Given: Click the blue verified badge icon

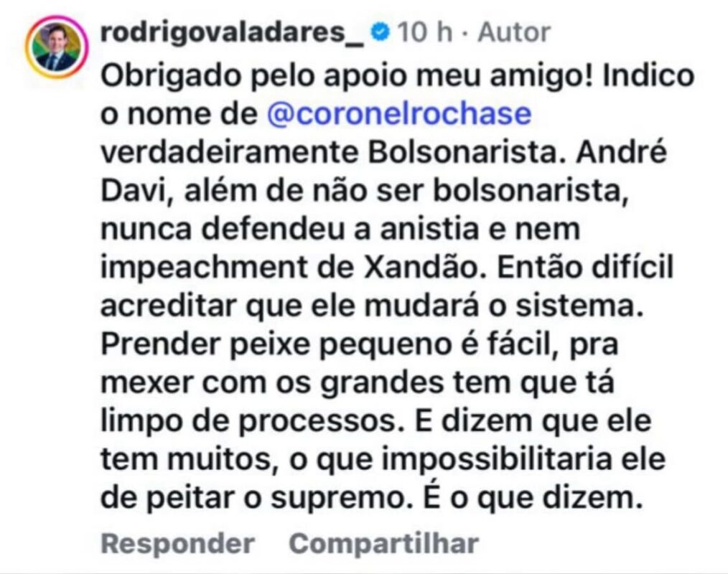Looking at the screenshot, I should (381, 32).
